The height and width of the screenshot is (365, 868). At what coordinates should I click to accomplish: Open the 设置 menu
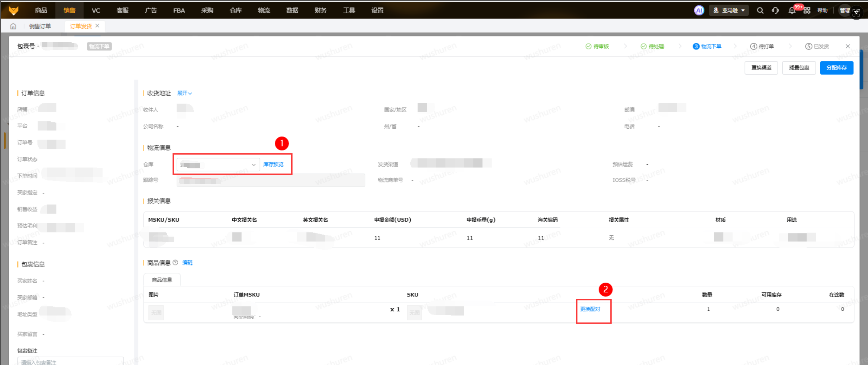point(377,10)
